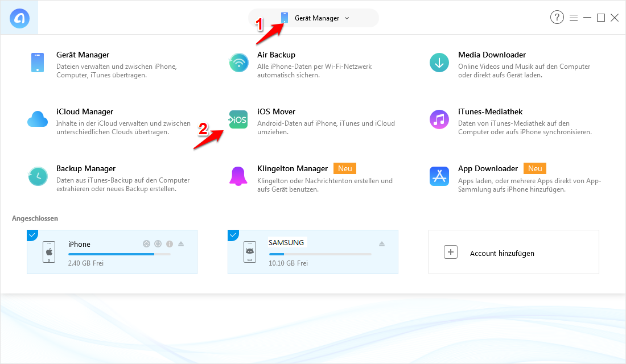Open iCloud Manager feature

[x=85, y=111]
